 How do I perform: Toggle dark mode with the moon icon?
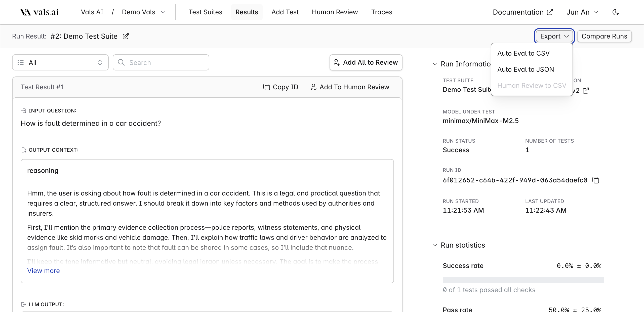616,12
